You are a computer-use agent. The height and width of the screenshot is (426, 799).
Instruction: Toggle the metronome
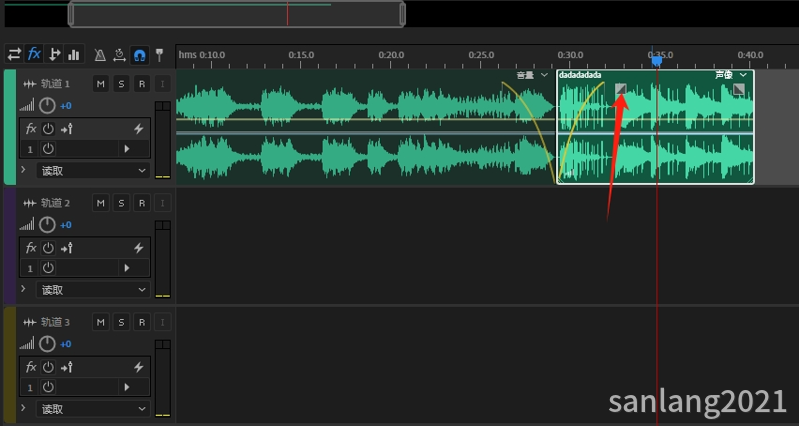(x=100, y=55)
